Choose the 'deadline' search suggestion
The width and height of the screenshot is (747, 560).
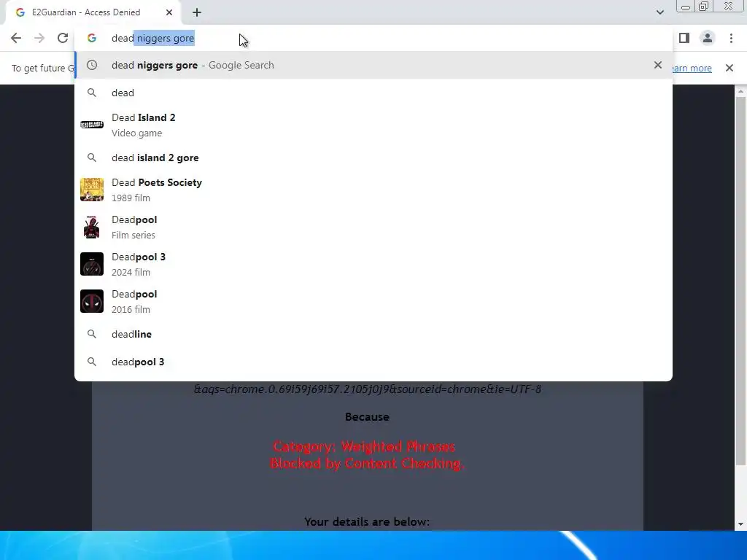click(373, 334)
